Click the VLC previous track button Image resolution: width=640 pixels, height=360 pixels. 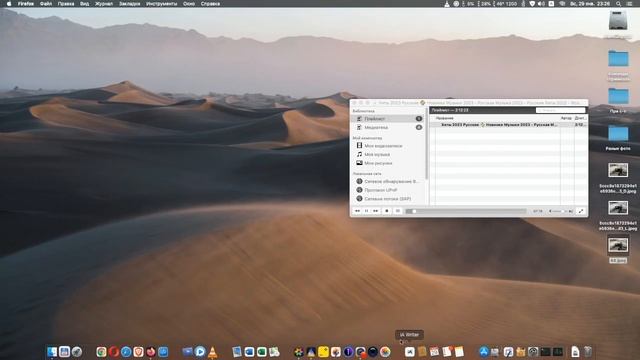(358, 211)
